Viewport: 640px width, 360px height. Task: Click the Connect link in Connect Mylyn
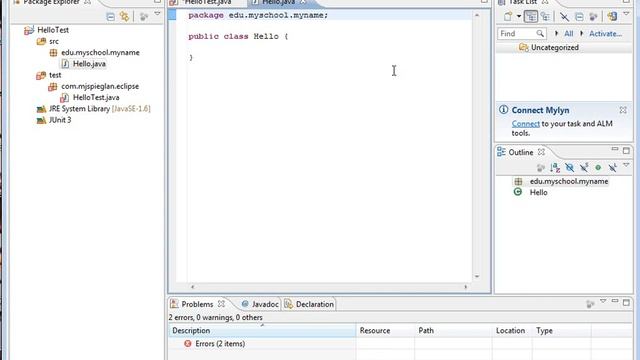tap(525, 124)
